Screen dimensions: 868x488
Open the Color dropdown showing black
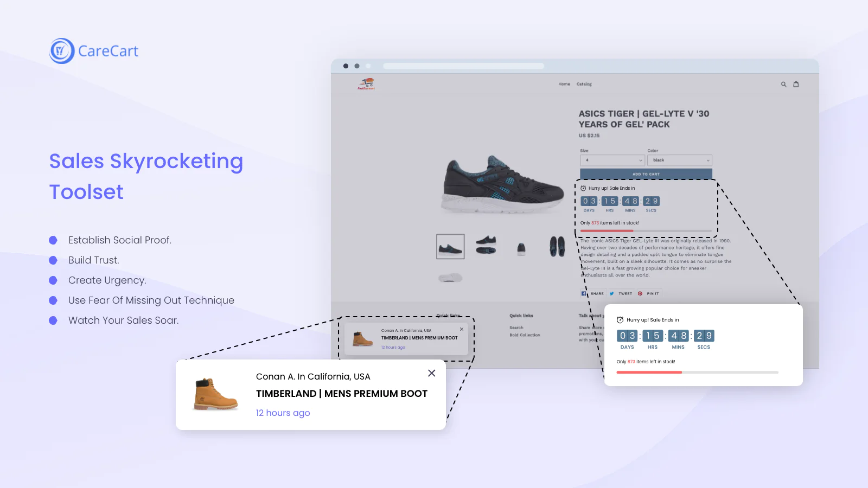[680, 160]
